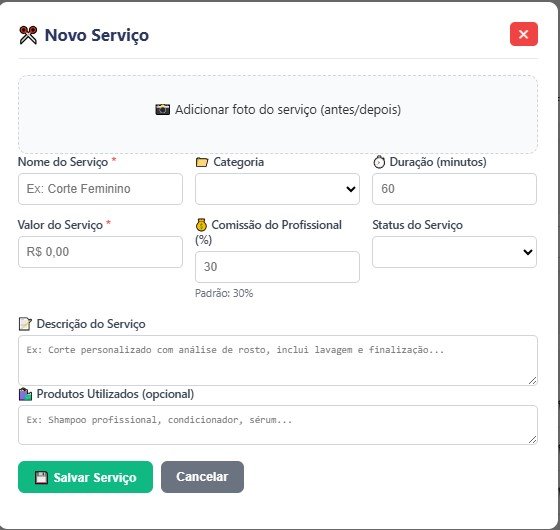Close the Novo Serviço dialog with red X
This screenshot has height=530, width=560.
[523, 34]
